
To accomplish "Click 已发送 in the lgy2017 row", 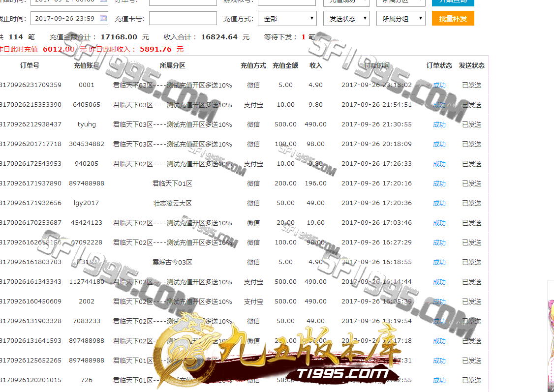I will coord(472,203).
